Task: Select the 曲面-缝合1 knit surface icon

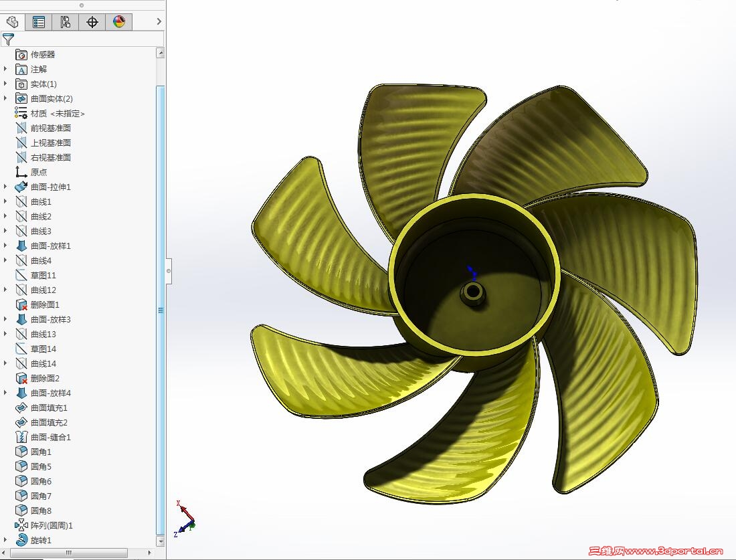Action: tap(21, 437)
